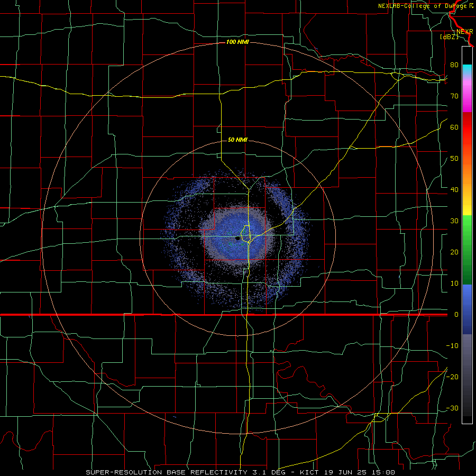
Task: Click the black radar site dot at center
Action: [x=237, y=239]
